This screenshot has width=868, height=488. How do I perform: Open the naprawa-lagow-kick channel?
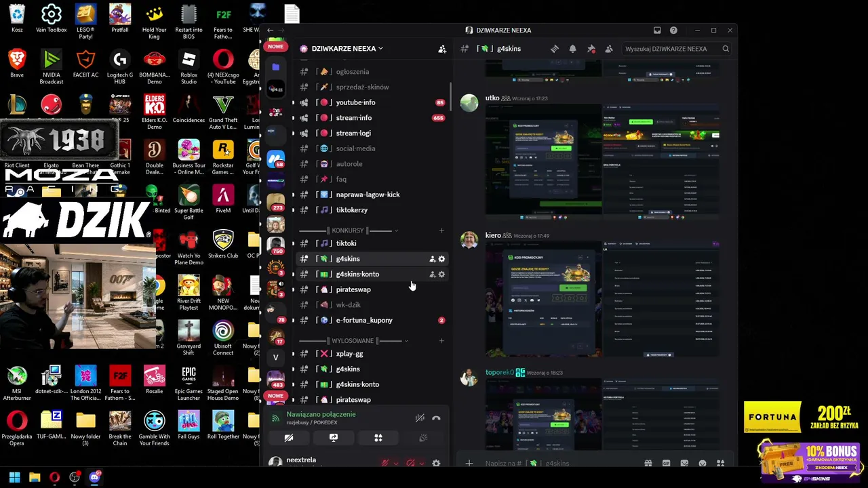pos(372,195)
